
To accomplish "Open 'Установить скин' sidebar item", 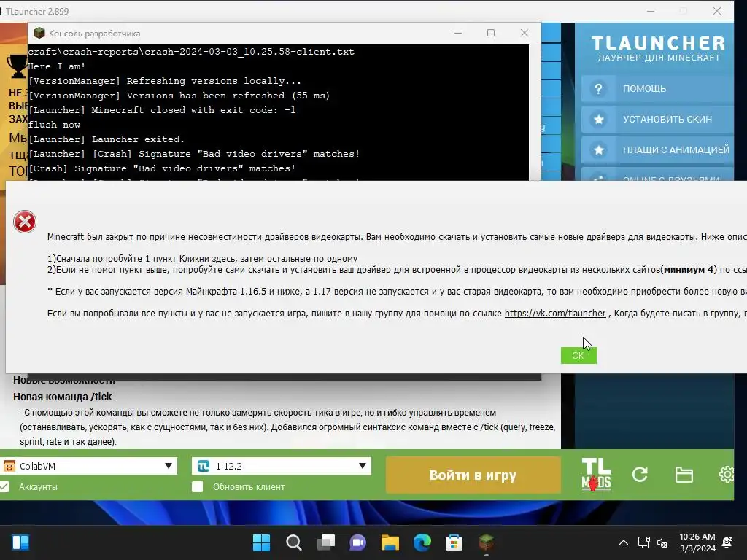I will coord(657,119).
